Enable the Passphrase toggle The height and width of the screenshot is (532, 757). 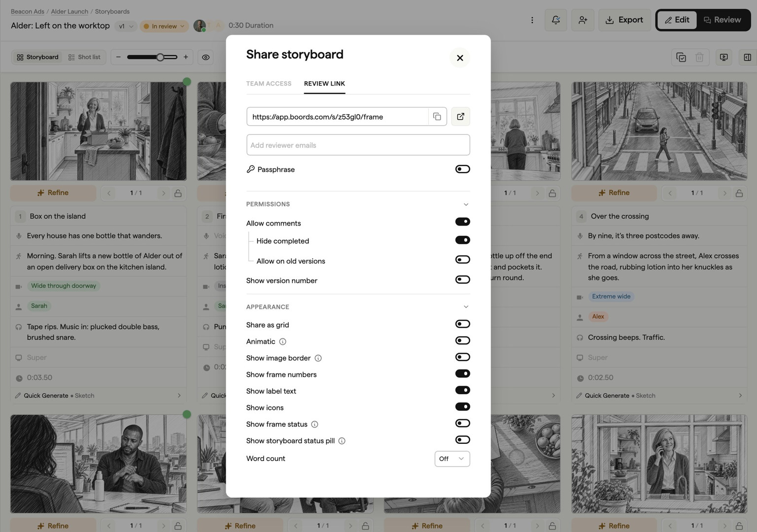point(462,169)
